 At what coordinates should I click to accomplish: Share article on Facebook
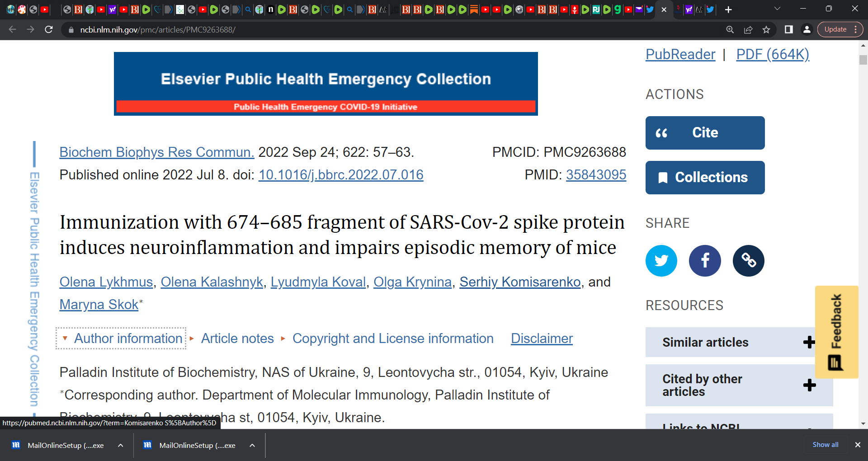[x=705, y=261]
